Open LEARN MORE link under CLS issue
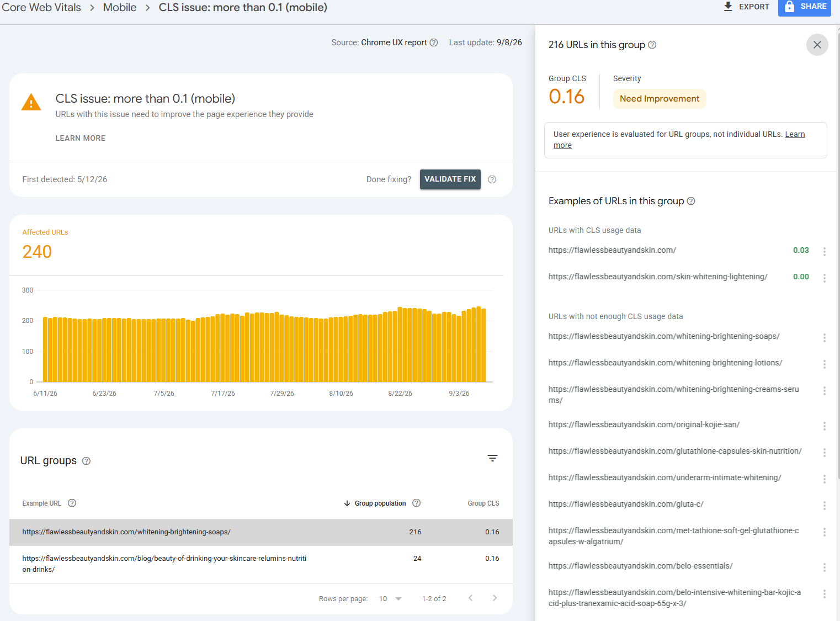This screenshot has width=840, height=621. tap(80, 138)
